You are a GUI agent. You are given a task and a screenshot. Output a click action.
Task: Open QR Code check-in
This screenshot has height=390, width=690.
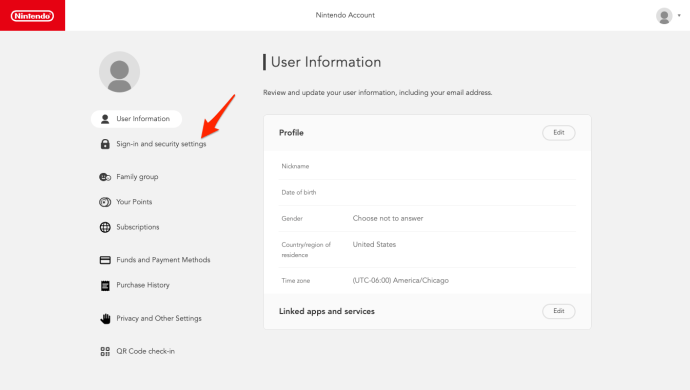[145, 351]
